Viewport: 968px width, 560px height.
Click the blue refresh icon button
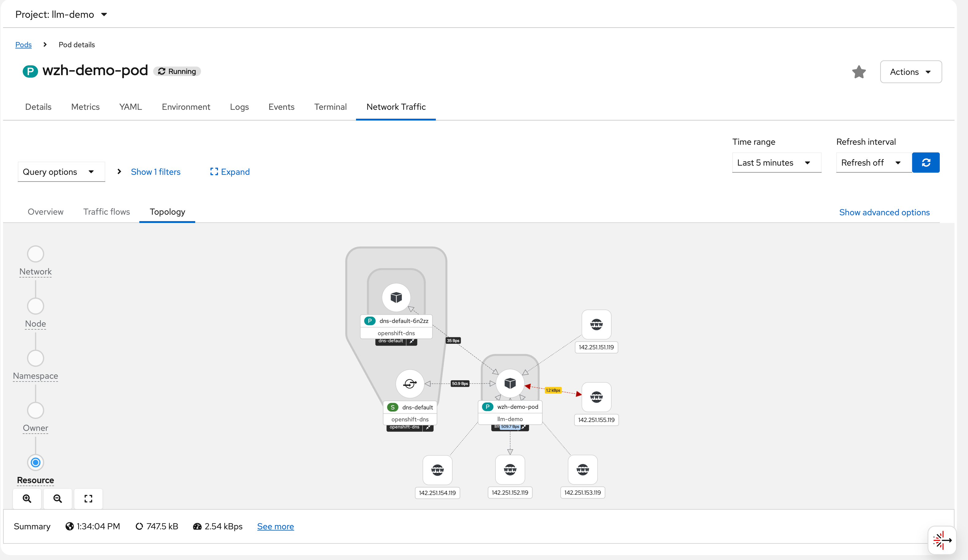[925, 163]
